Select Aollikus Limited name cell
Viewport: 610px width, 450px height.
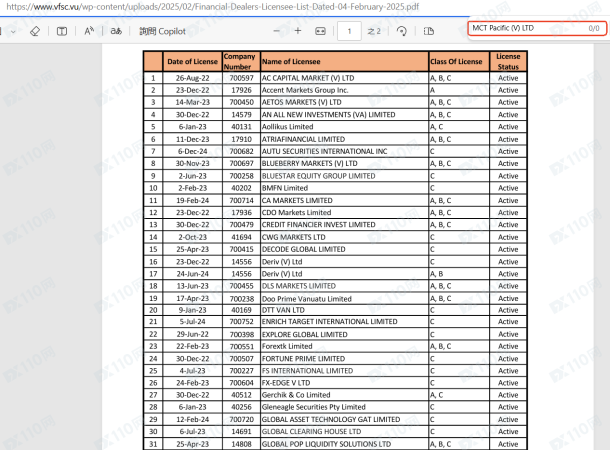(x=344, y=127)
